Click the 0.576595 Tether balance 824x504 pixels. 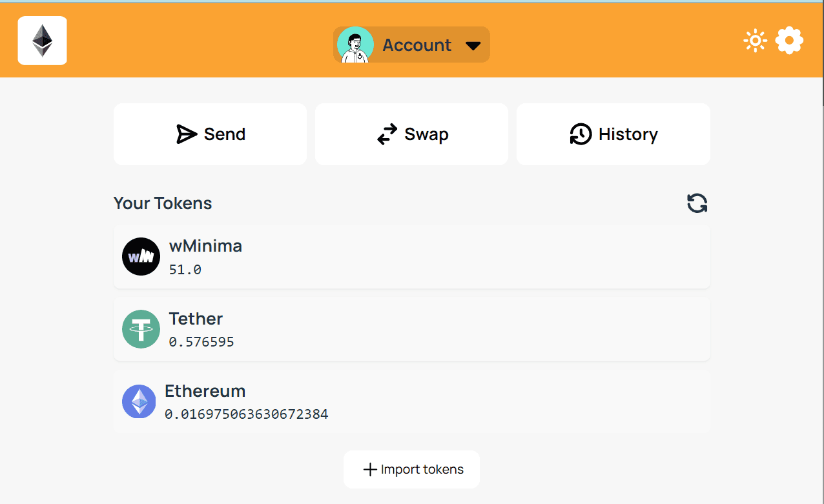[201, 342]
